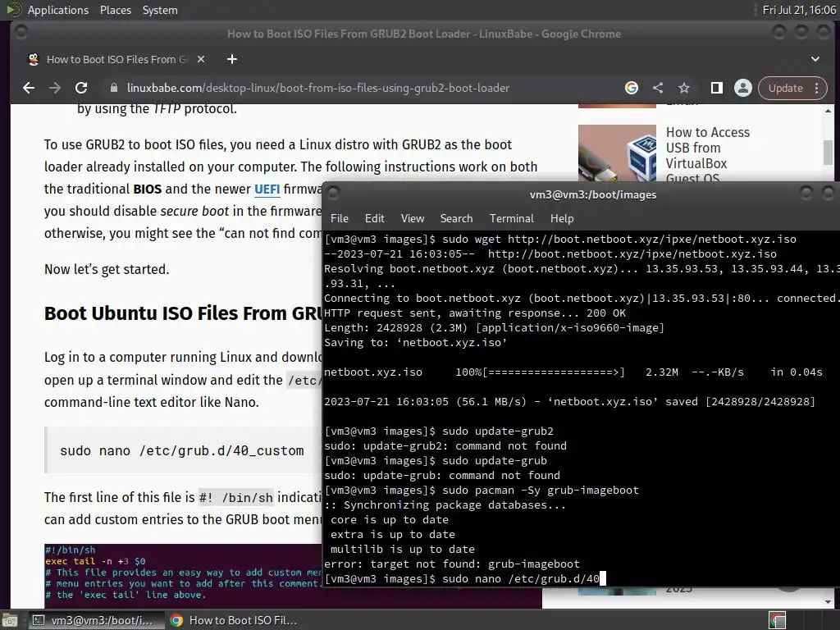Open the Applications menu
Viewport: 840px width, 630px height.
point(58,10)
